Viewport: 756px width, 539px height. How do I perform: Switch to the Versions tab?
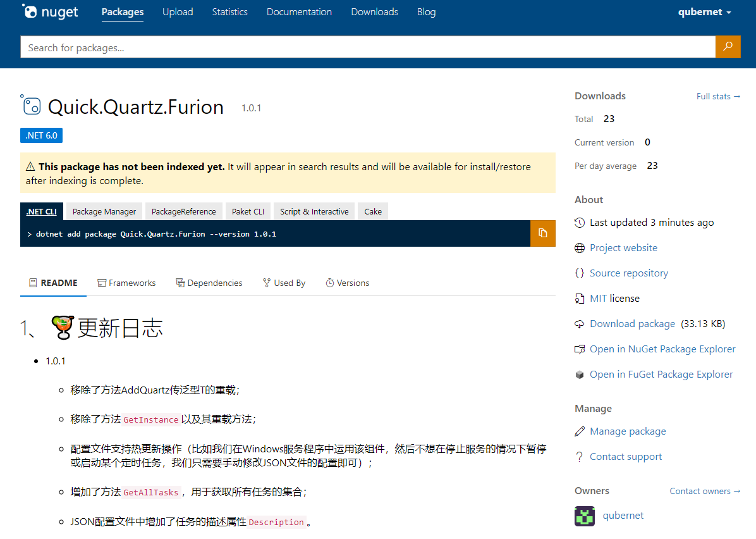[x=347, y=283]
